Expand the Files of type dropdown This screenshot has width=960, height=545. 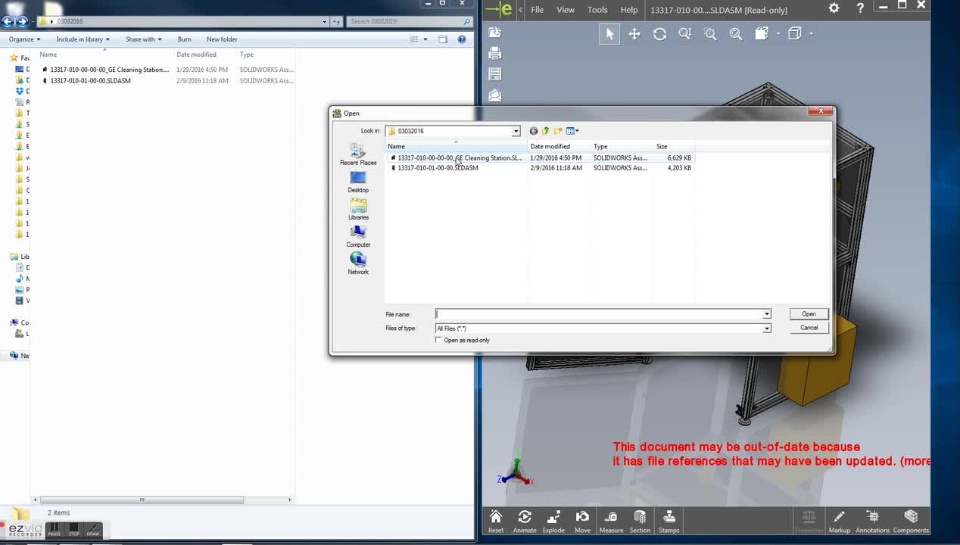pos(767,329)
